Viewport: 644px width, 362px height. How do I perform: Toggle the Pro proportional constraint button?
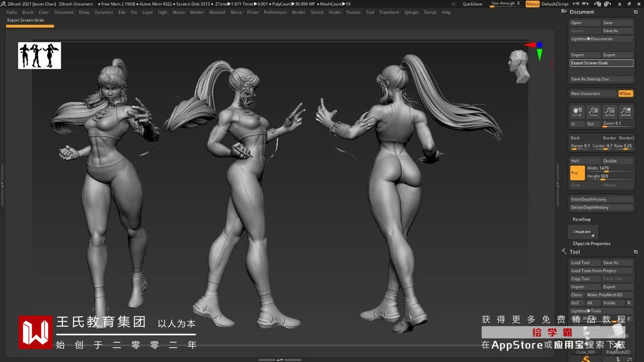(x=577, y=173)
